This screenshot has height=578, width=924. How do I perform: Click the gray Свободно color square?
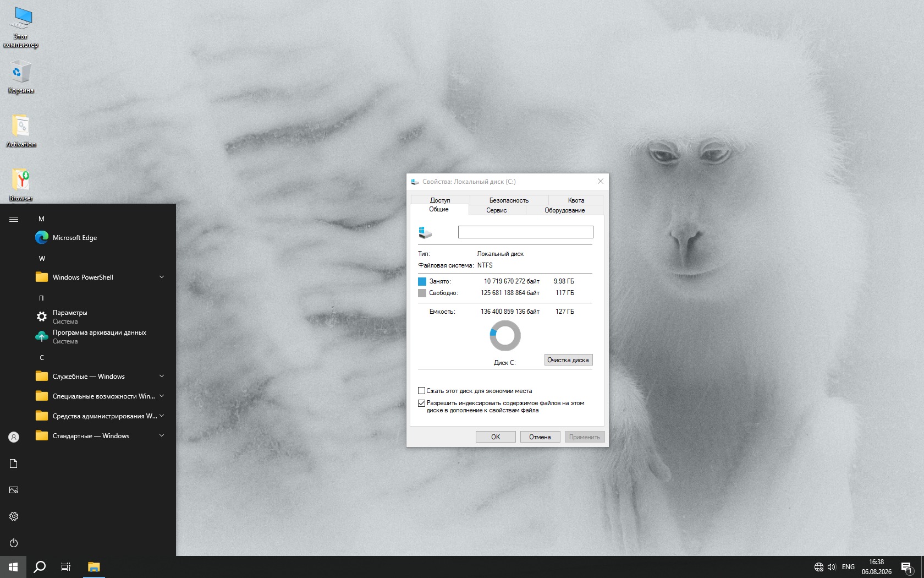tap(422, 293)
